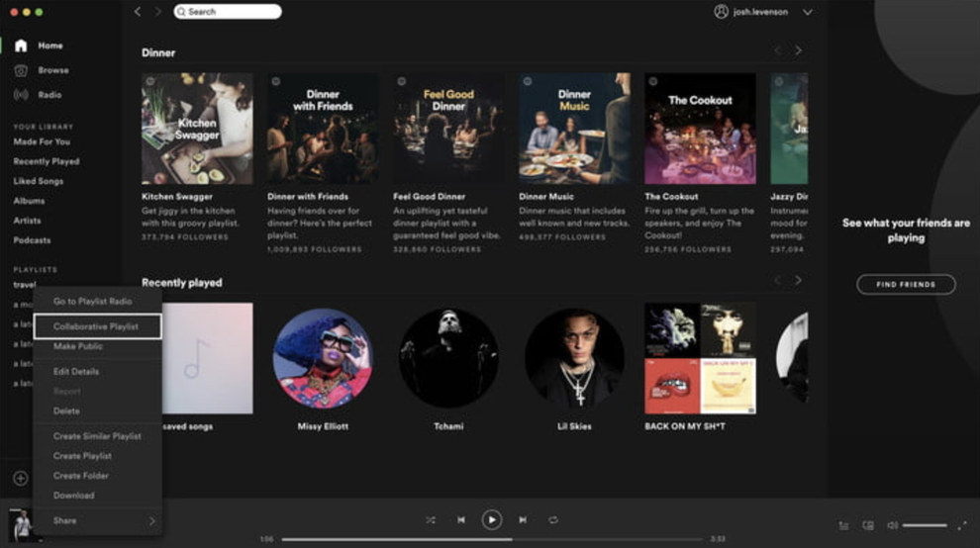The width and height of the screenshot is (980, 548).
Task: Open Liked Songs in Your Library
Action: point(39,181)
